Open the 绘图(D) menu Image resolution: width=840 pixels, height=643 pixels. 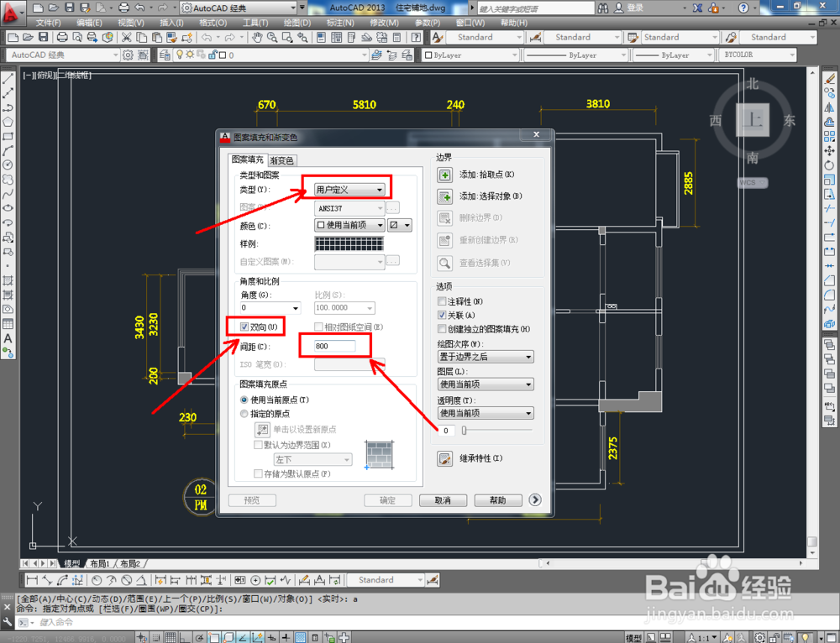click(x=297, y=23)
